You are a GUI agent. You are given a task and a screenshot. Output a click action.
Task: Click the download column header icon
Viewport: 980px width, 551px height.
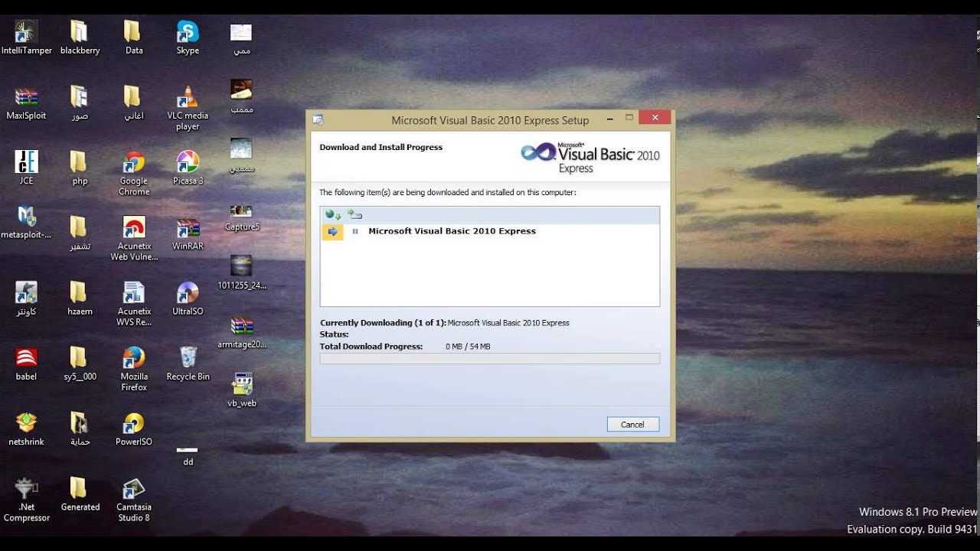[x=332, y=215]
